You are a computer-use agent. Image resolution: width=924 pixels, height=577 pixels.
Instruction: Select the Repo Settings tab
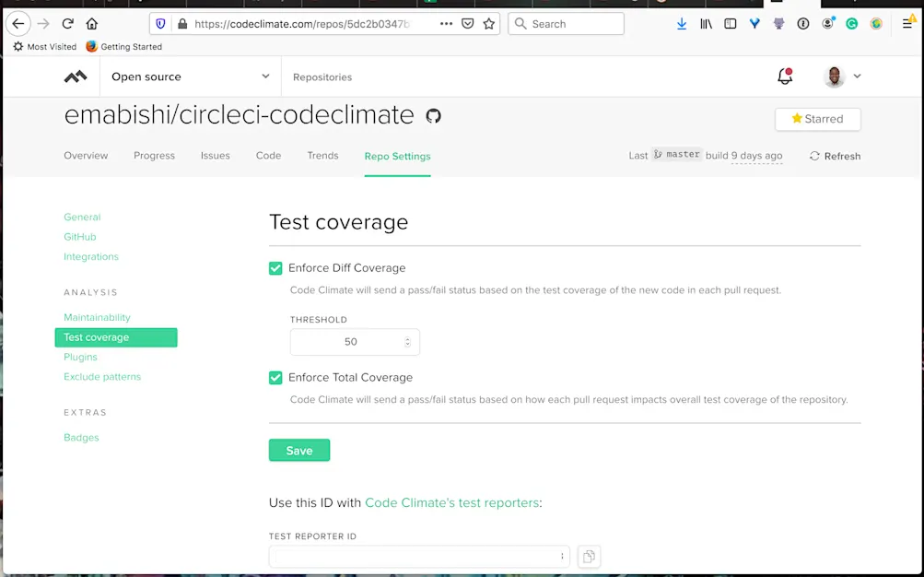397,156
